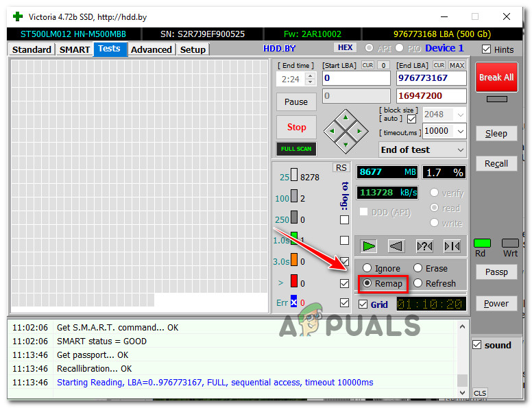Viewport: 532px width, 408px height.
Task: Click the reverse scan arrow button
Action: (396, 246)
